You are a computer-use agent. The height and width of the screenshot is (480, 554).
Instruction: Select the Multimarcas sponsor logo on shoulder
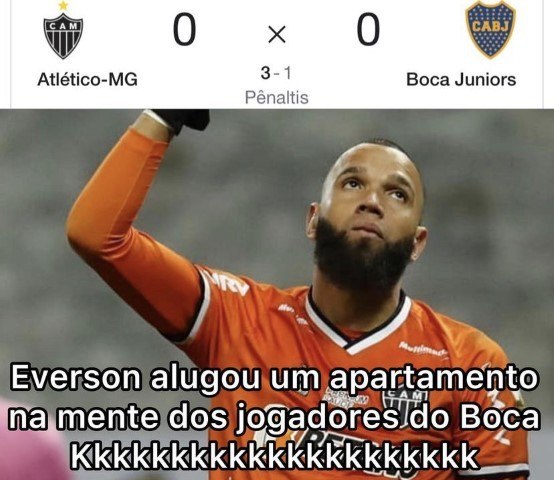pyautogui.click(x=423, y=349)
